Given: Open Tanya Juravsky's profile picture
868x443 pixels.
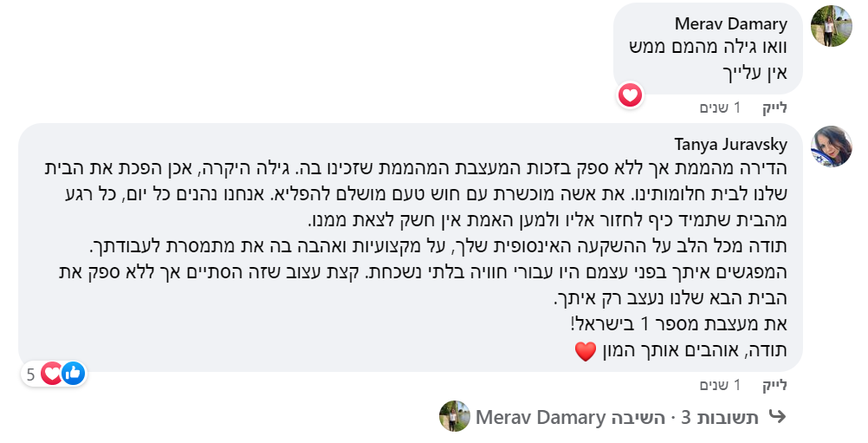Looking at the screenshot, I should (831, 147).
